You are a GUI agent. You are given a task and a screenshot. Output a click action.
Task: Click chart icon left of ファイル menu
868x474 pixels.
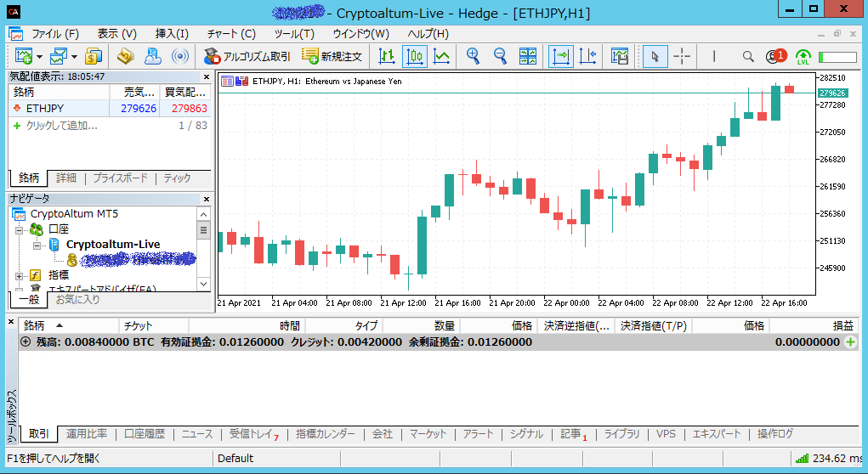pos(16,34)
